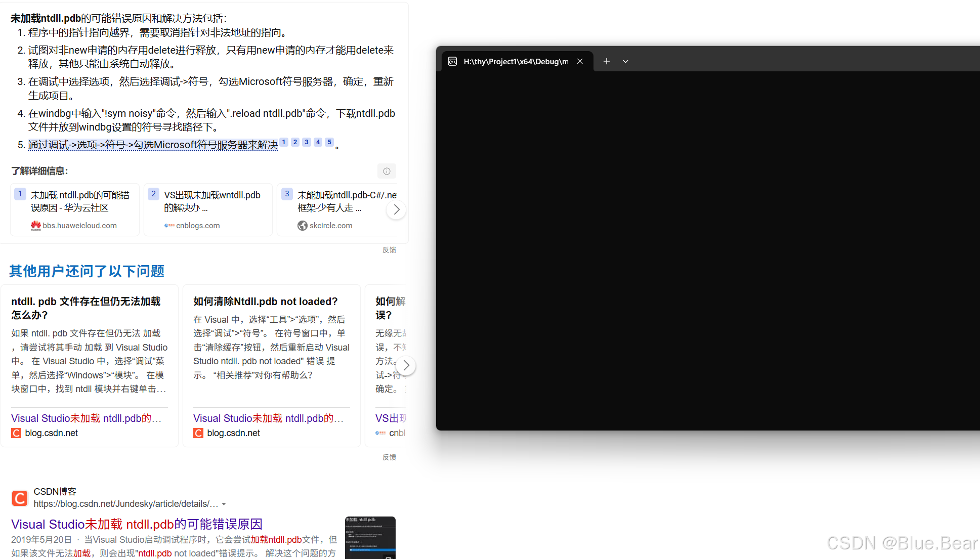The image size is (980, 559).
Task: Click the info icon beside 了解详细信息
Action: (x=387, y=171)
